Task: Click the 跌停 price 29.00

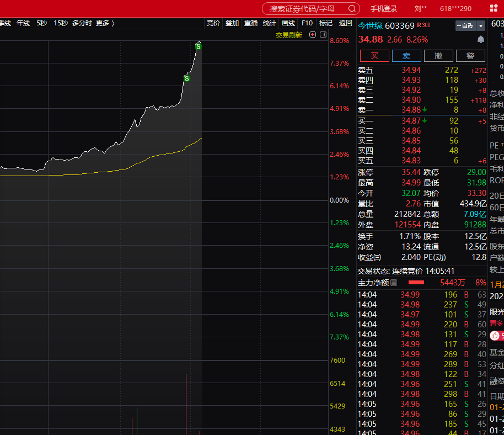Action: (476, 172)
